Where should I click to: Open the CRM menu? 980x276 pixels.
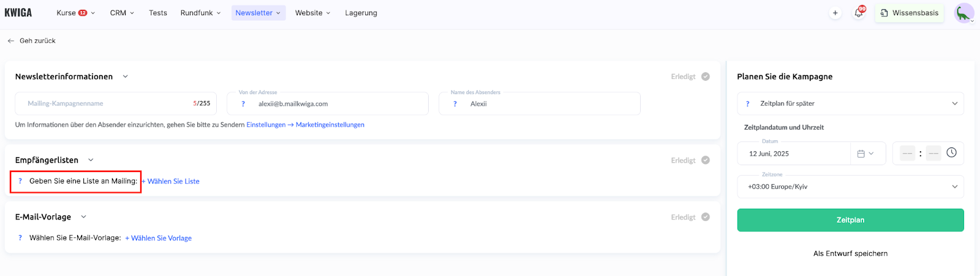point(122,13)
